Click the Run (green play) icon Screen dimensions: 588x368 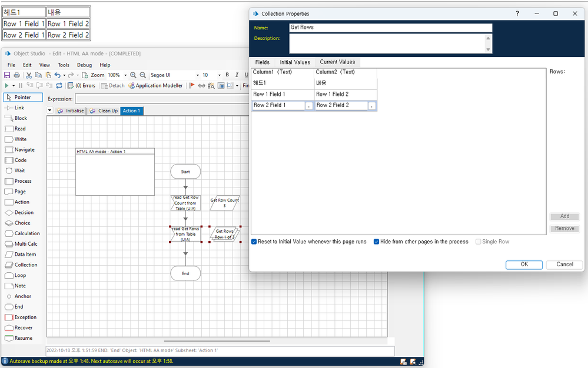point(6,86)
